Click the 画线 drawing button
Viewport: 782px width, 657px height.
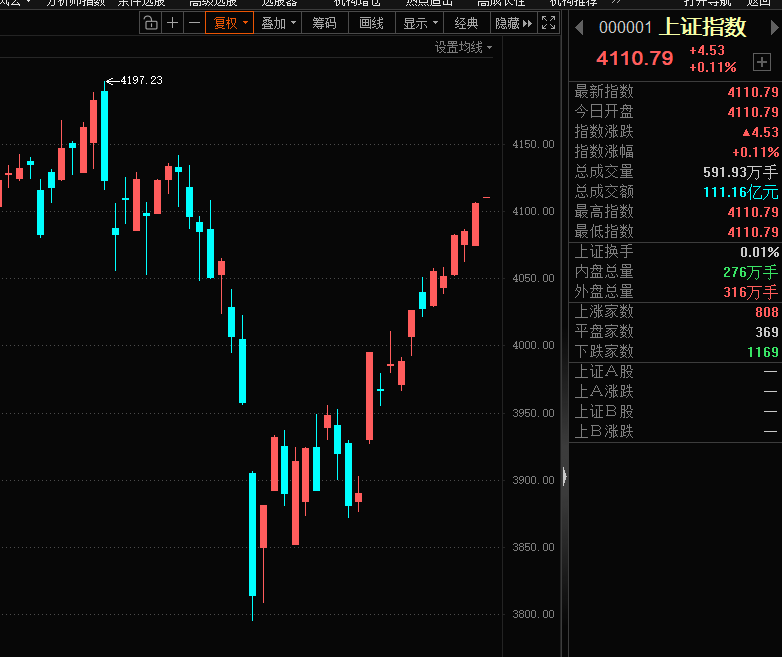pyautogui.click(x=371, y=23)
